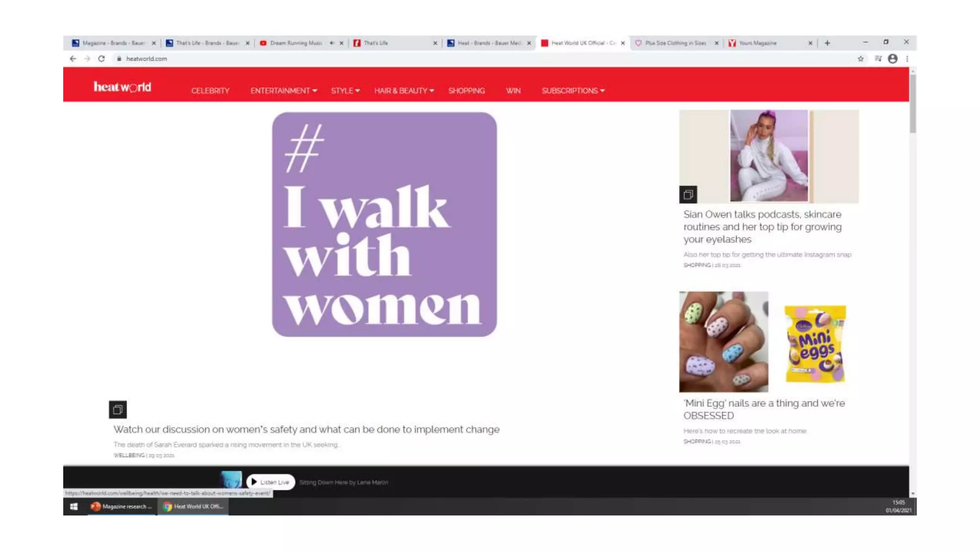The height and width of the screenshot is (551, 980).
Task: Click the browser back arrow
Action: [x=73, y=58]
